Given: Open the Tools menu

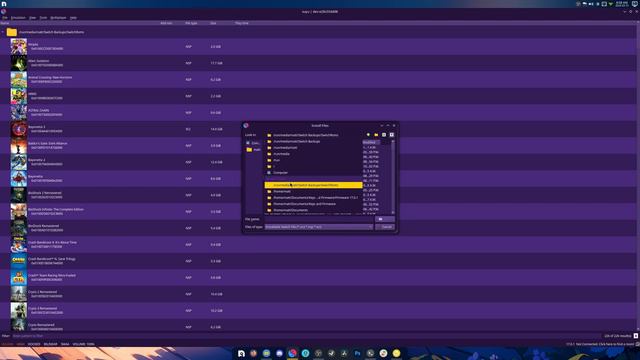Looking at the screenshot, I should [x=43, y=18].
